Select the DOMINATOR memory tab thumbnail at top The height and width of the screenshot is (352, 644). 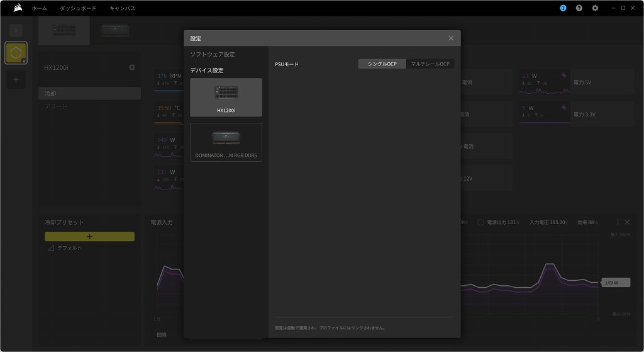pos(115,30)
